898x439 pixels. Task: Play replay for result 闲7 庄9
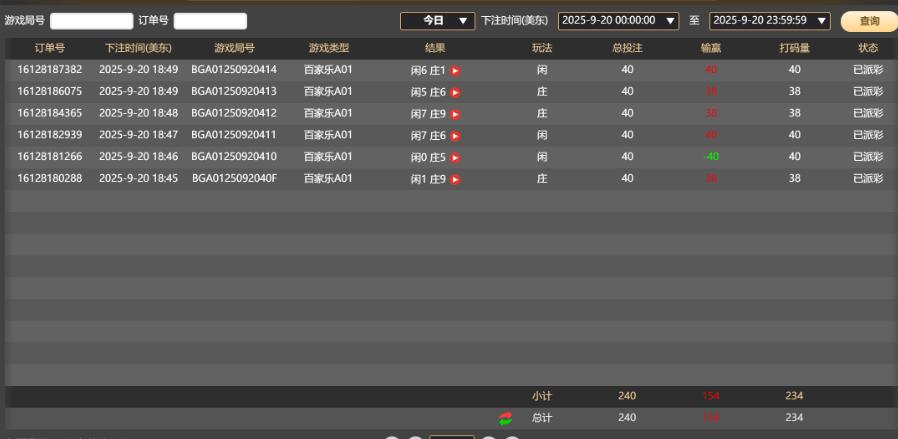click(455, 114)
